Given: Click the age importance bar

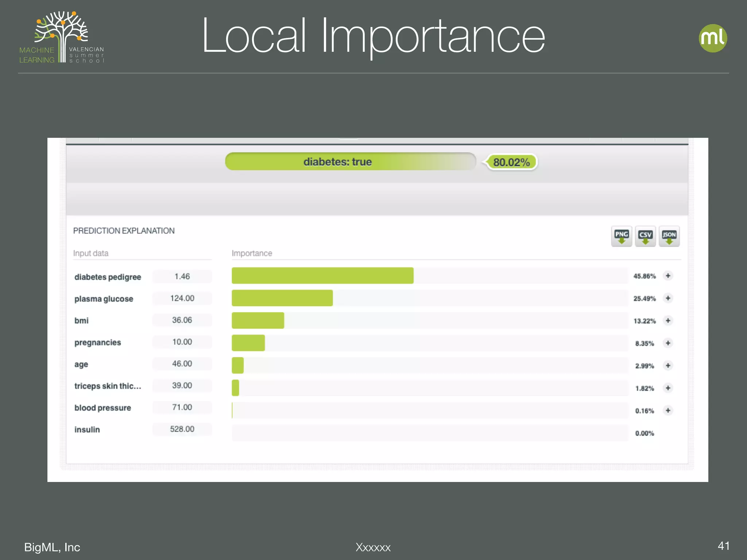Looking at the screenshot, I should pyautogui.click(x=237, y=365).
